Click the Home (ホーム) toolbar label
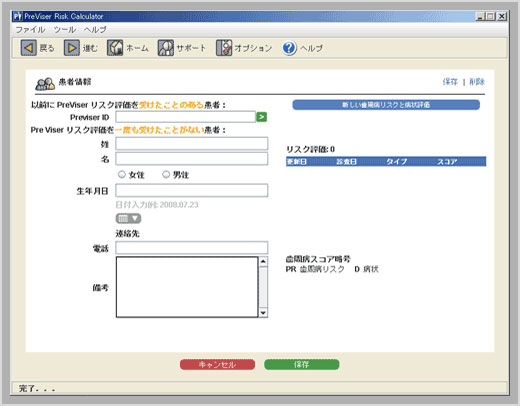This screenshot has width=520, height=406. point(137,48)
